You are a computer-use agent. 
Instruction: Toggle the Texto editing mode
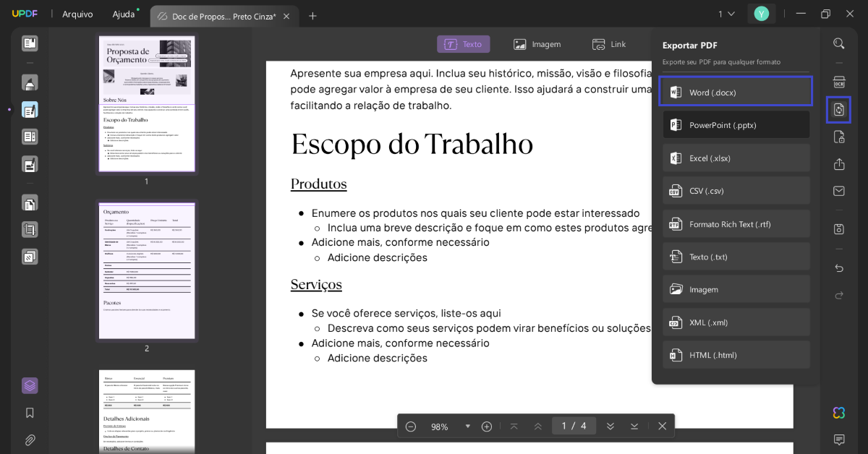point(463,43)
